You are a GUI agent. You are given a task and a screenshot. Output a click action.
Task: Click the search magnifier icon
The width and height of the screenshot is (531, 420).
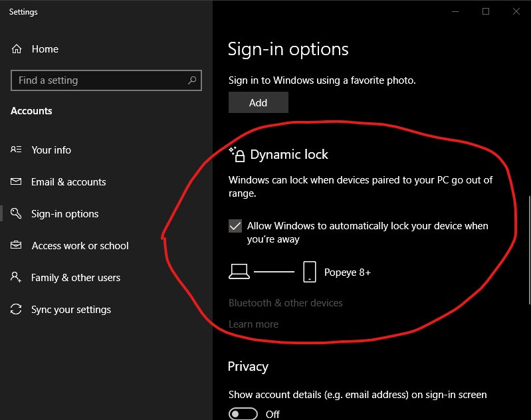click(x=192, y=80)
